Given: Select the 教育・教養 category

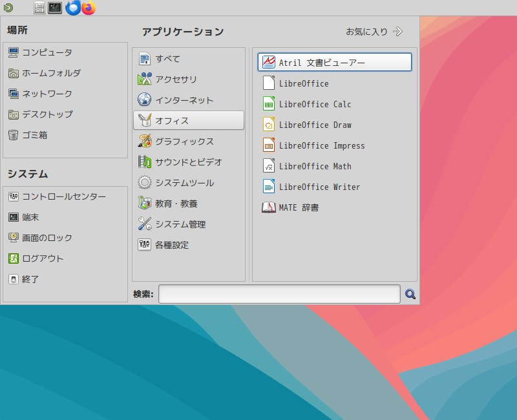Looking at the screenshot, I should pos(189,203).
